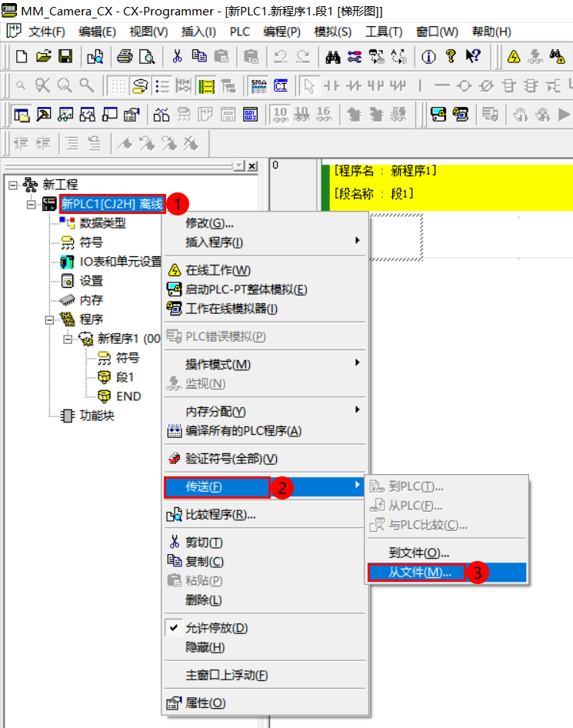Open the output window hammer icon
This screenshot has width=573, height=728.
click(44, 114)
